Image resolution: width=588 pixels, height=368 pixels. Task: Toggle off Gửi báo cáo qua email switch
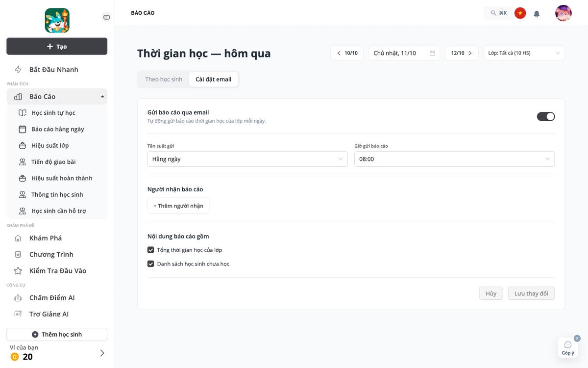[x=546, y=116]
